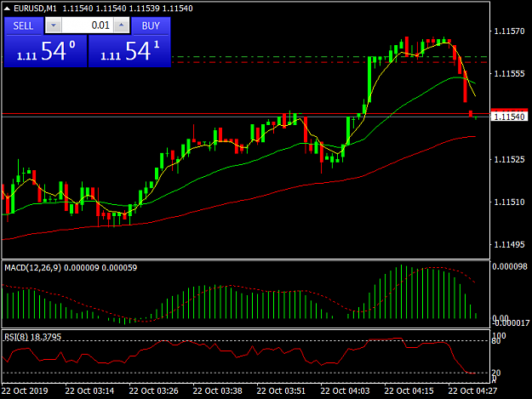This screenshot has width=532, height=399.
Task: Click the RSI 80 level label
Action: coord(496,341)
